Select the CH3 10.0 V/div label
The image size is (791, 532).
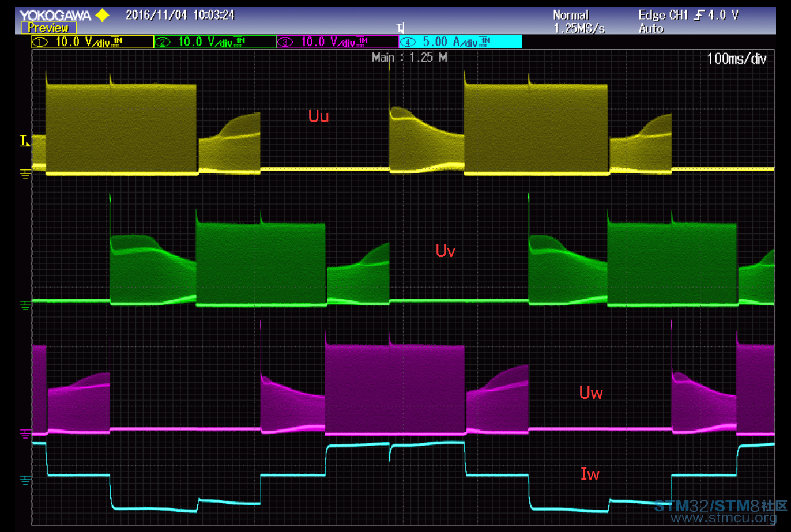338,41
